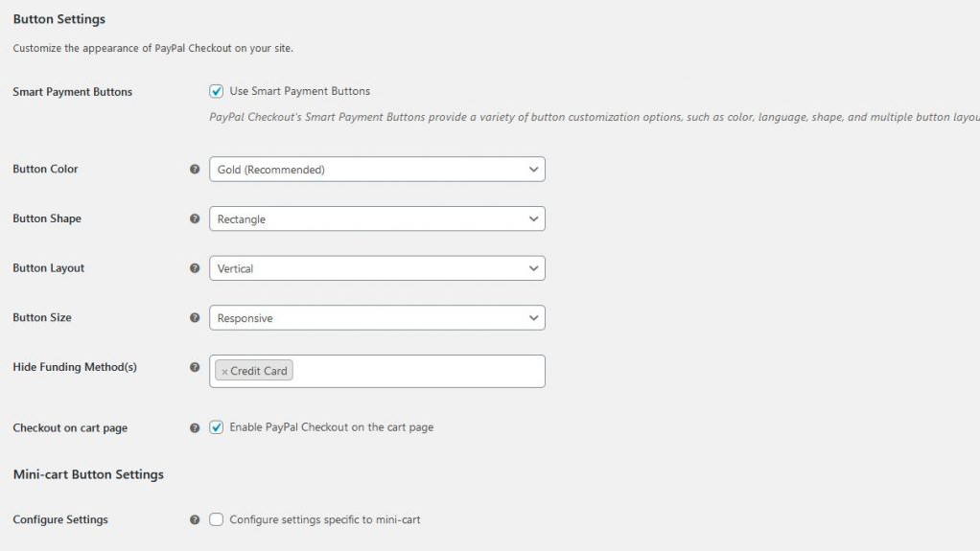
Task: Click the Checkout on cart page label
Action: click(70, 428)
